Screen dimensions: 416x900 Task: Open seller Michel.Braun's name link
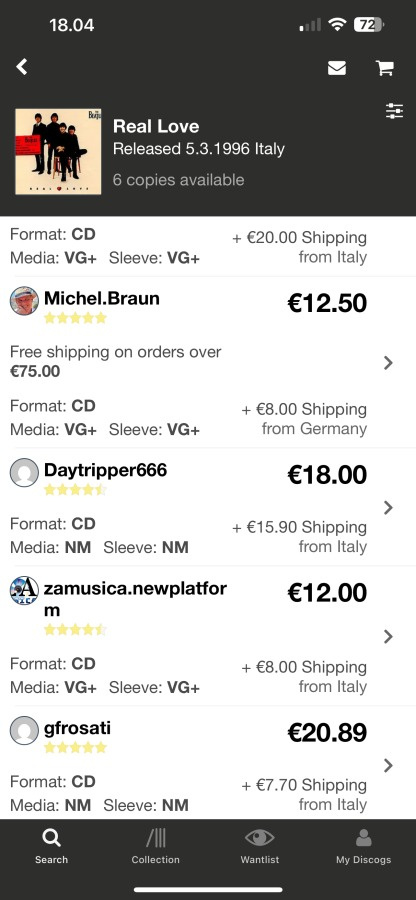click(x=102, y=298)
